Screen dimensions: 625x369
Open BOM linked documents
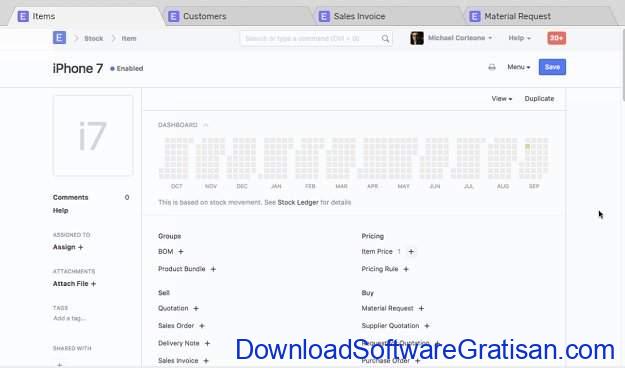[165, 251]
